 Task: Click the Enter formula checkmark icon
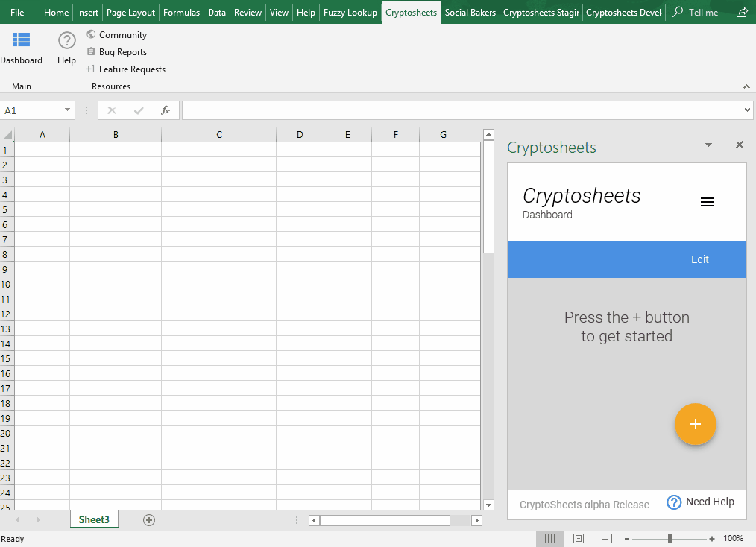[139, 110]
